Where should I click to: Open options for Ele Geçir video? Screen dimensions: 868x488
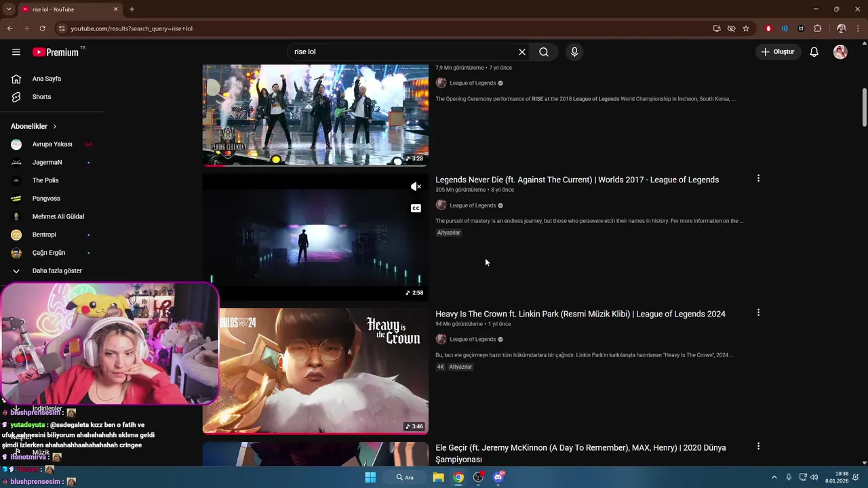(758, 446)
